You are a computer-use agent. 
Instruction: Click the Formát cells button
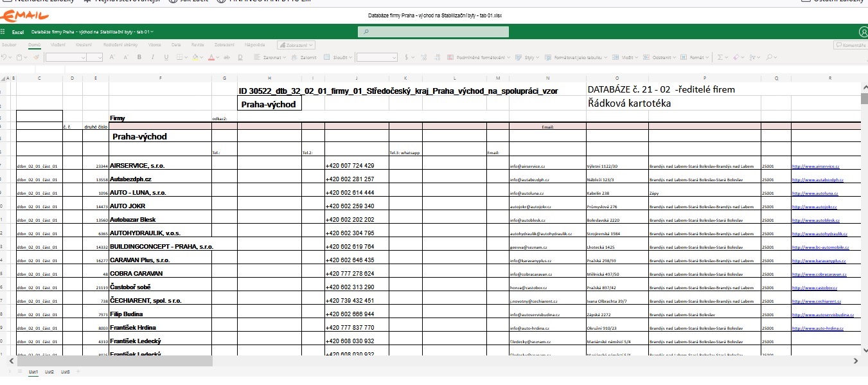coord(694,57)
